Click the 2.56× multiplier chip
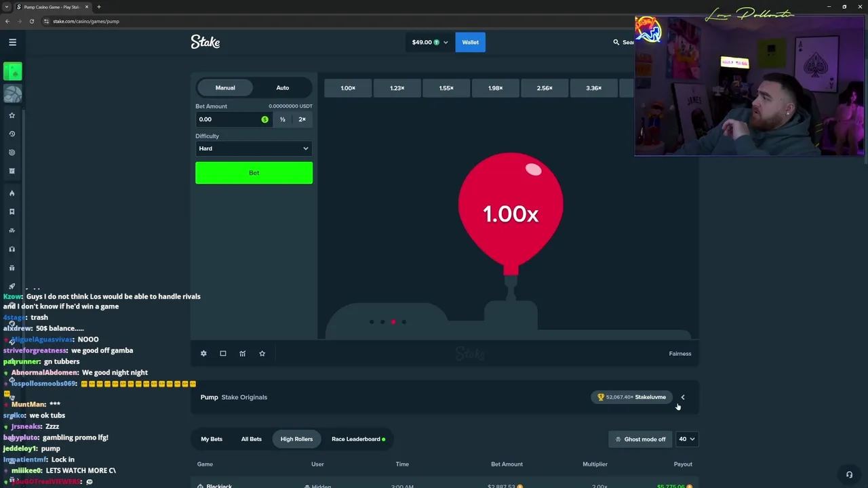This screenshot has height=488, width=868. click(545, 88)
